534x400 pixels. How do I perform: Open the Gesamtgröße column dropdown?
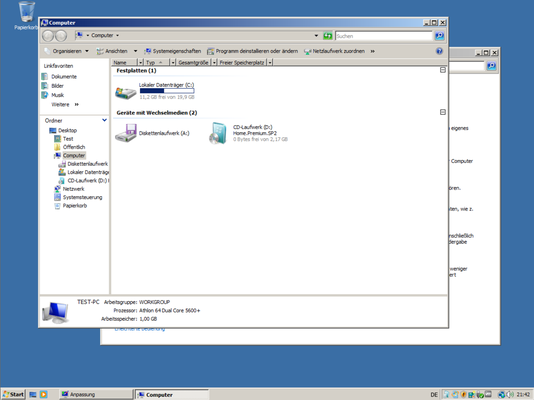pyautogui.click(x=214, y=62)
